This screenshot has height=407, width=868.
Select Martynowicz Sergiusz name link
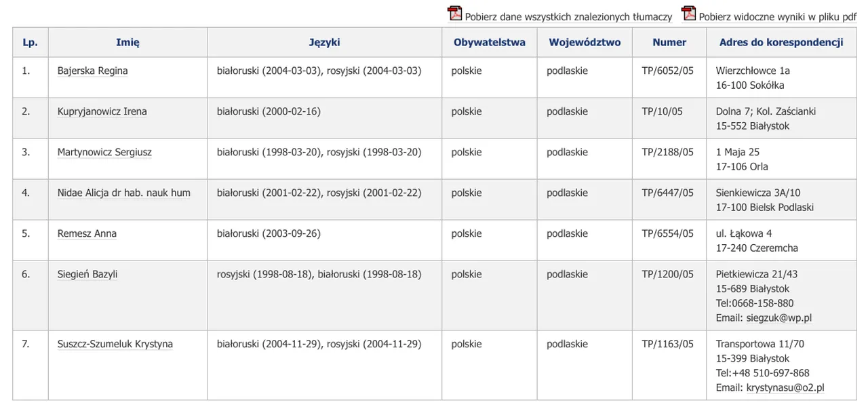104,152
